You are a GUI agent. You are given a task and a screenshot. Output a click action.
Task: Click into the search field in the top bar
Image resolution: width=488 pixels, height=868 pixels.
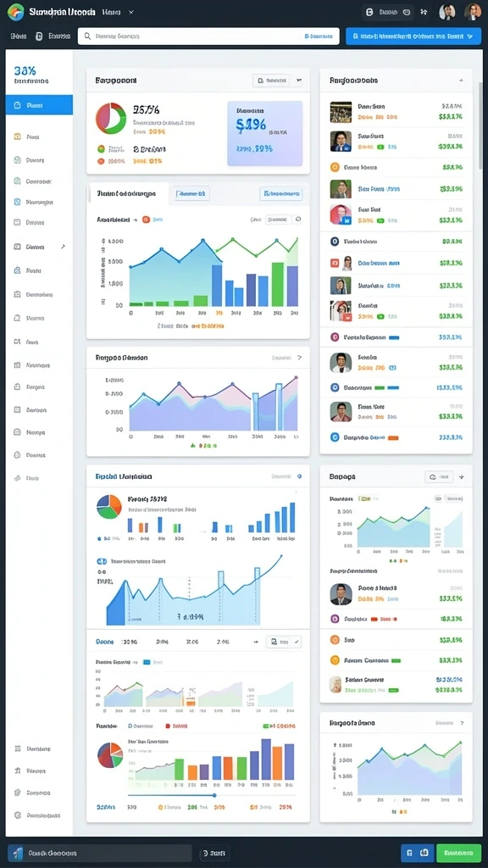pyautogui.click(x=208, y=36)
